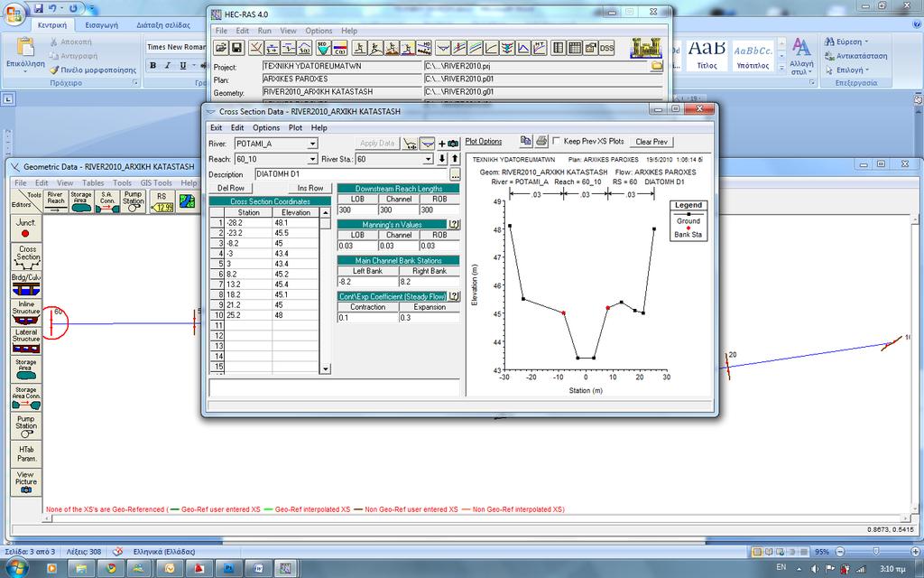This screenshot has height=578, width=924.
Task: Copy plot to clipboard icon
Action: tap(526, 141)
